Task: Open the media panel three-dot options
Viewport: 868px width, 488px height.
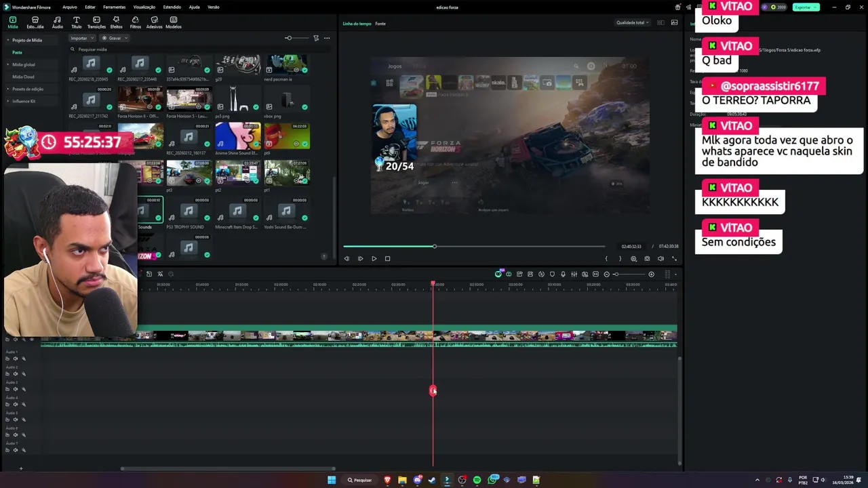Action: 327,38
